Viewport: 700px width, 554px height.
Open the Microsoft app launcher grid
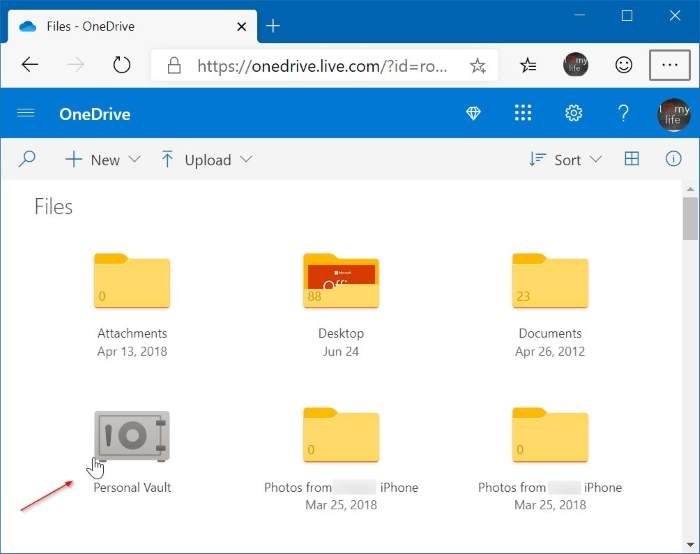point(523,113)
